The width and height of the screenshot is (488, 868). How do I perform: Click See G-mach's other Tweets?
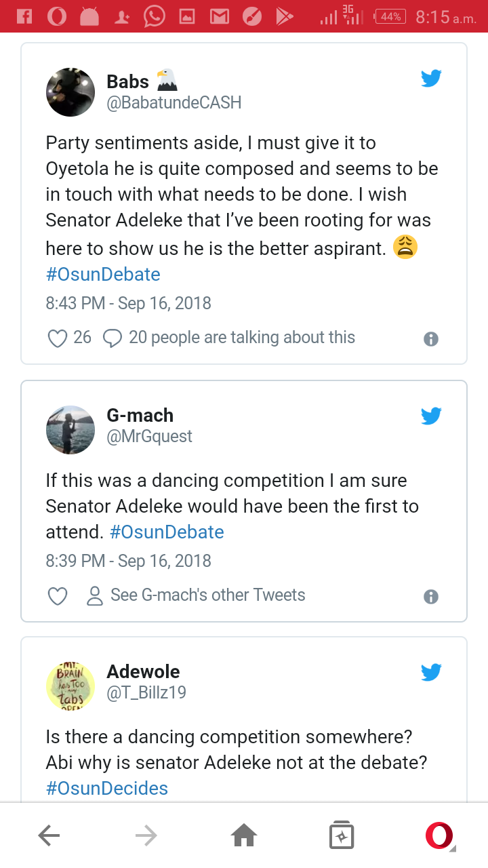(207, 595)
